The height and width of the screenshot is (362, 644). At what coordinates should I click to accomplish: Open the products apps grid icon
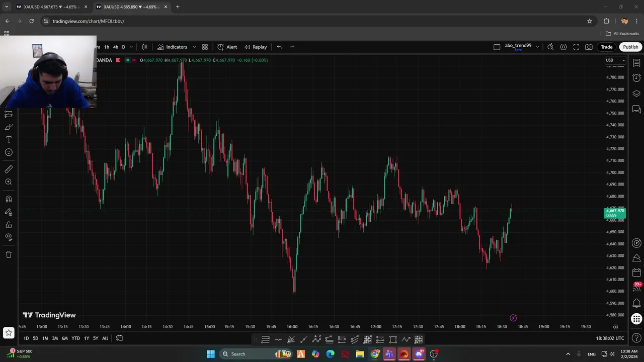[636, 319]
